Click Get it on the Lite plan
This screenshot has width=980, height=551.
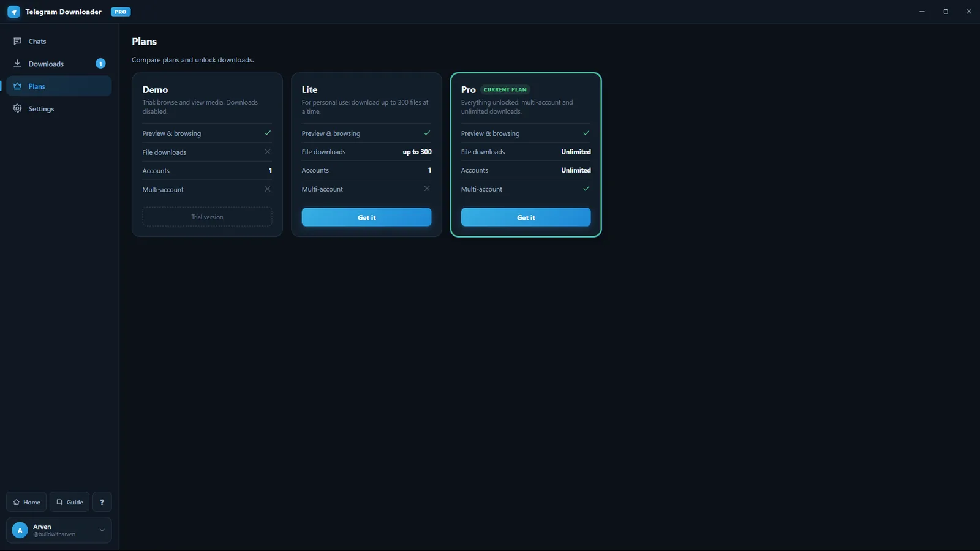click(x=366, y=217)
